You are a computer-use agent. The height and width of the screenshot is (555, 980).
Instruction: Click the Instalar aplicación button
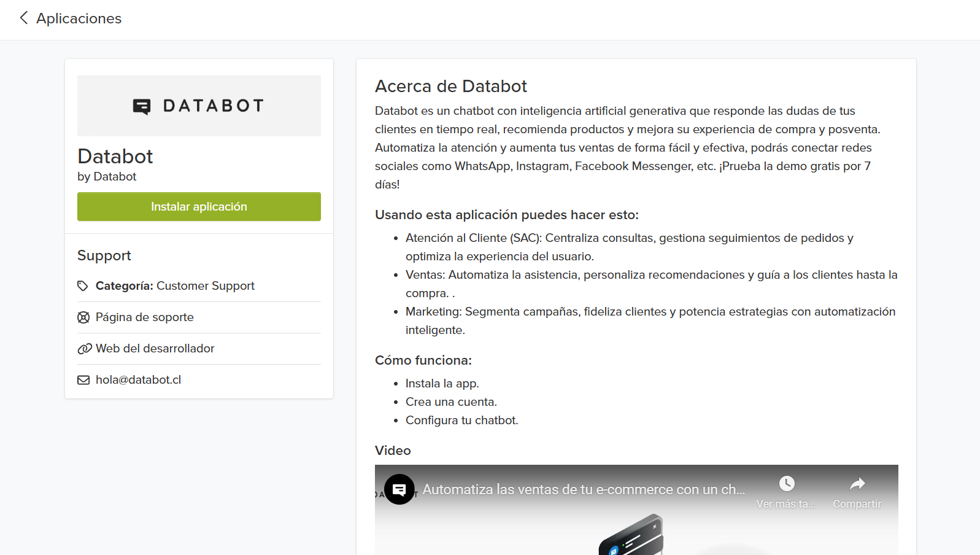click(199, 206)
